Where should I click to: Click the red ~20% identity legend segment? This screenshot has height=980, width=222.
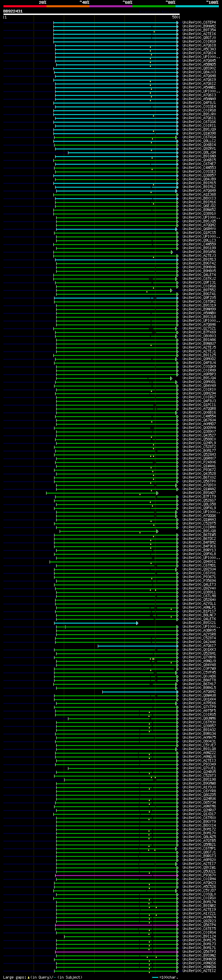[x=25, y=6]
